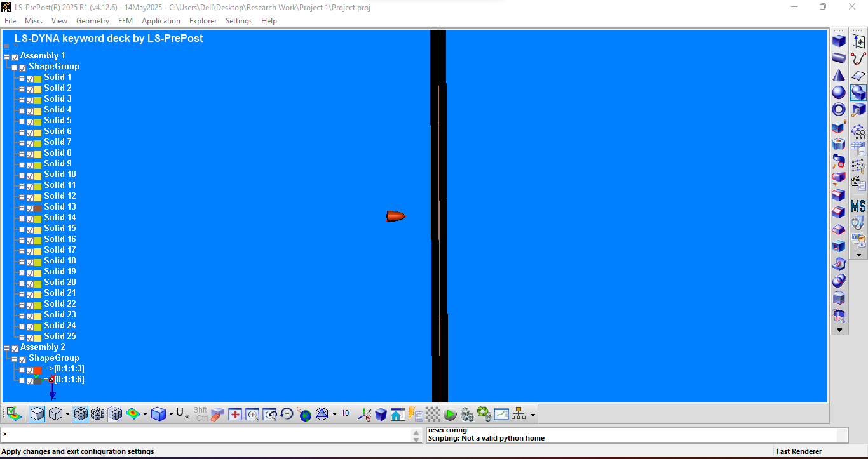868x459 pixels.
Task: Uncheck the Solid 25 visibility checkbox
Action: coord(30,338)
